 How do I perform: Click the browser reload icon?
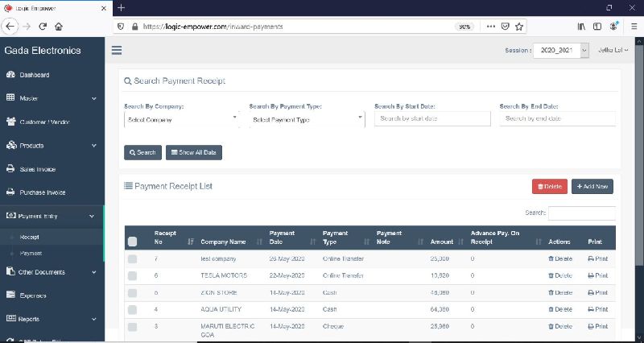click(x=43, y=26)
